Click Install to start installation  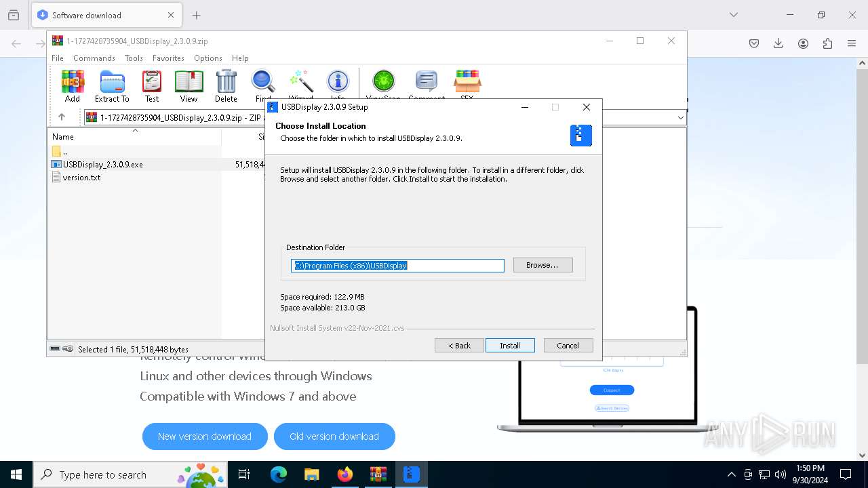[510, 346]
